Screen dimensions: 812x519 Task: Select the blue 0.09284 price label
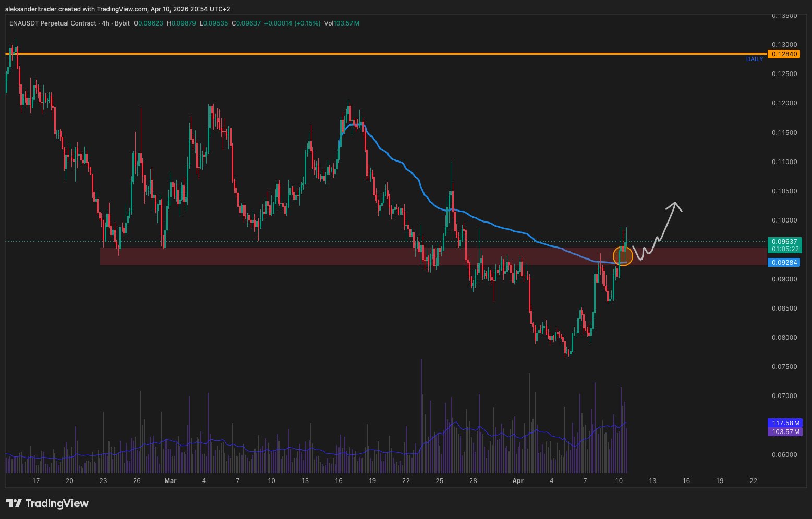coord(784,263)
